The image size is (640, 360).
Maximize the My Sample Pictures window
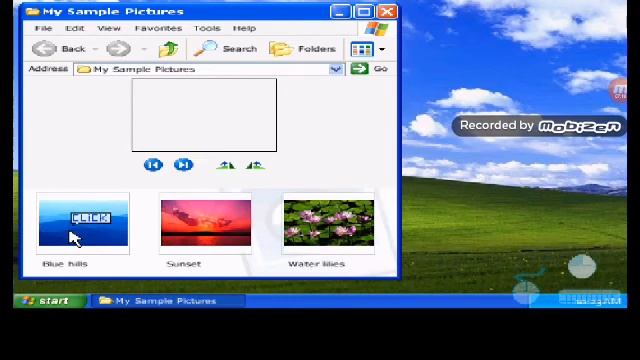364,11
